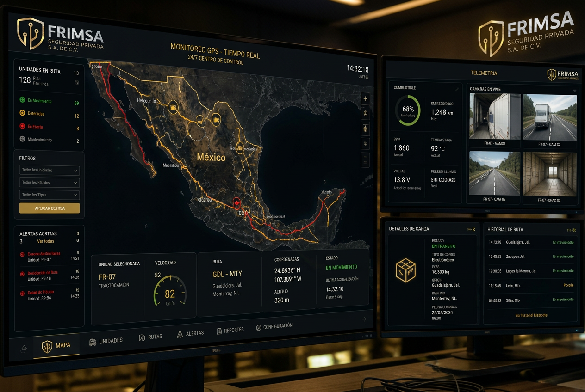Click the FR-07 selected unit label
The width and height of the screenshot is (585, 392).
coord(107,277)
